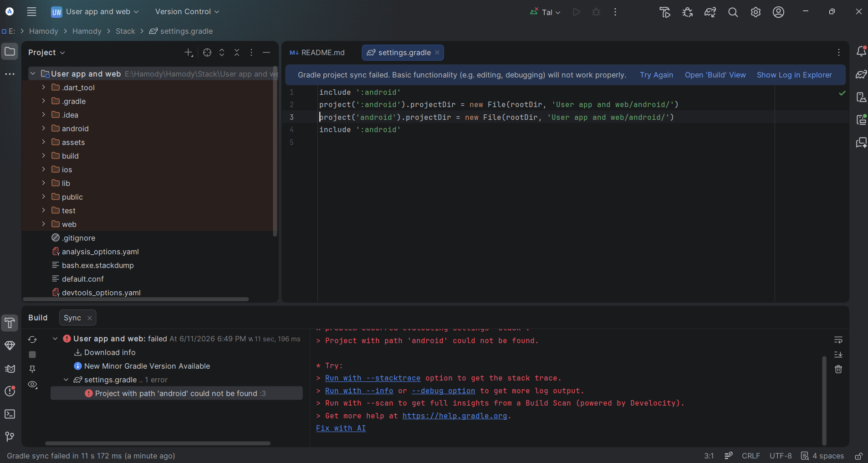Toggle pin tab in Build panel
The height and width of the screenshot is (463, 868).
pyautogui.click(x=32, y=369)
